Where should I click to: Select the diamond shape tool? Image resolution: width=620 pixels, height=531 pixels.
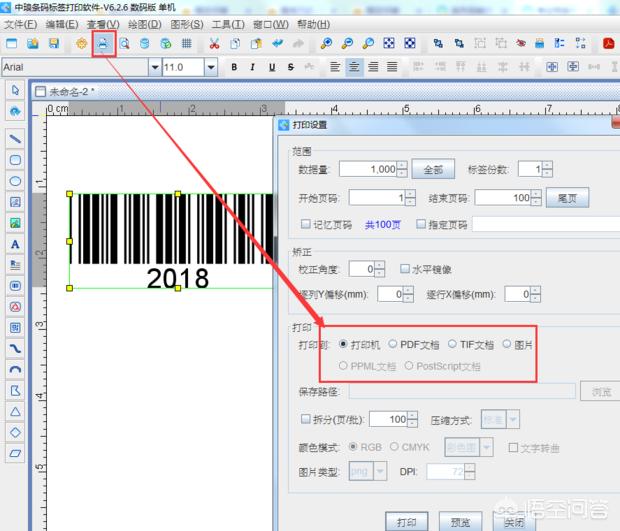(x=15, y=432)
